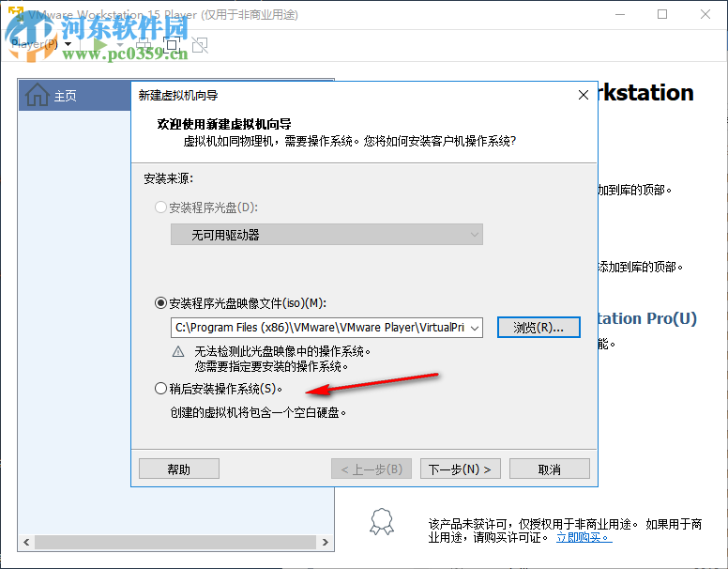Close the VMware Player window
The width and height of the screenshot is (728, 569).
pos(705,14)
